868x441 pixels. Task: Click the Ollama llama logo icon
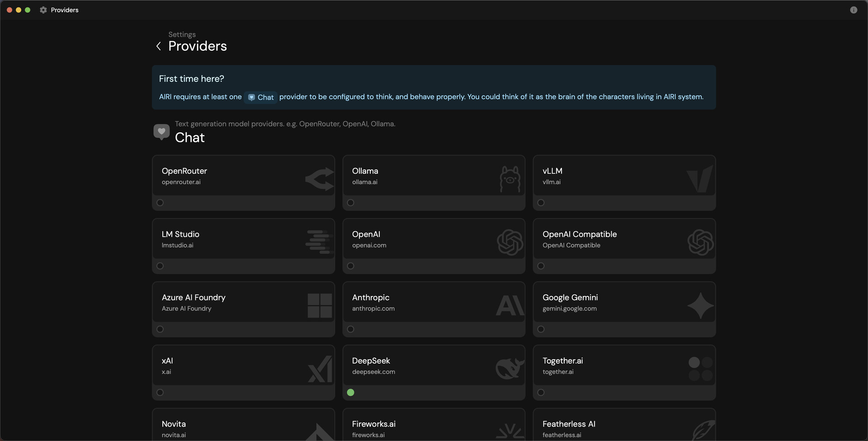coord(510,179)
